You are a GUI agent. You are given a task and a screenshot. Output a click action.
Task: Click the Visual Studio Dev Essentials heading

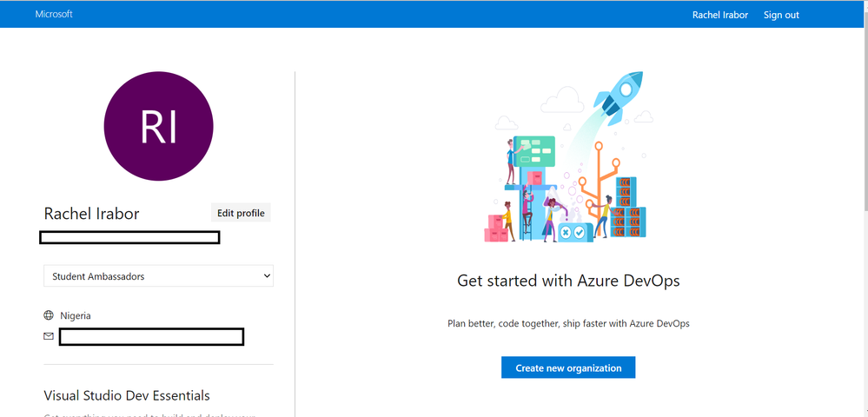pyautogui.click(x=127, y=395)
